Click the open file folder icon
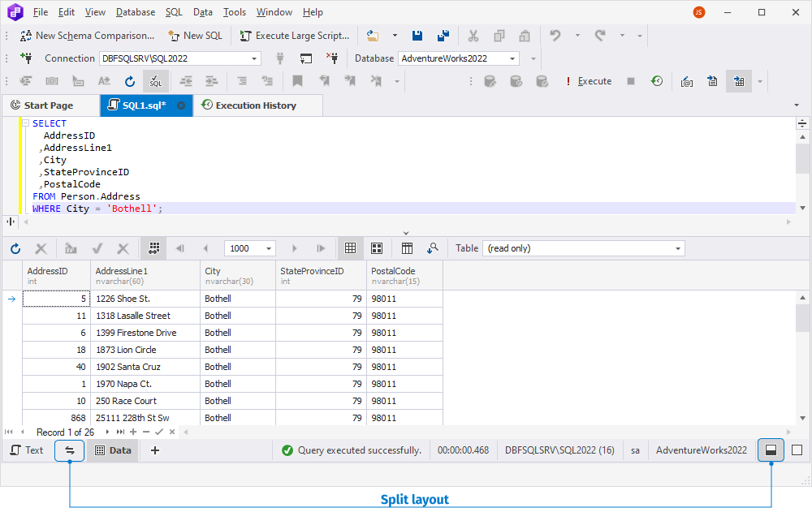812x525 pixels. pos(373,36)
